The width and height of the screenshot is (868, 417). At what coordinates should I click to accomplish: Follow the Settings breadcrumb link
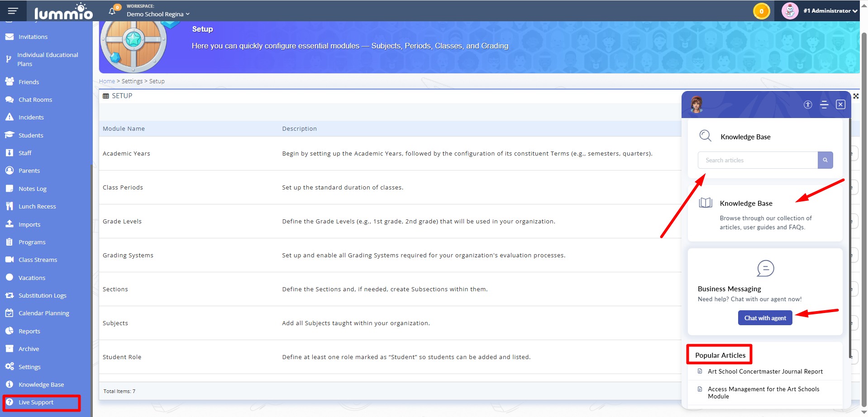click(132, 81)
